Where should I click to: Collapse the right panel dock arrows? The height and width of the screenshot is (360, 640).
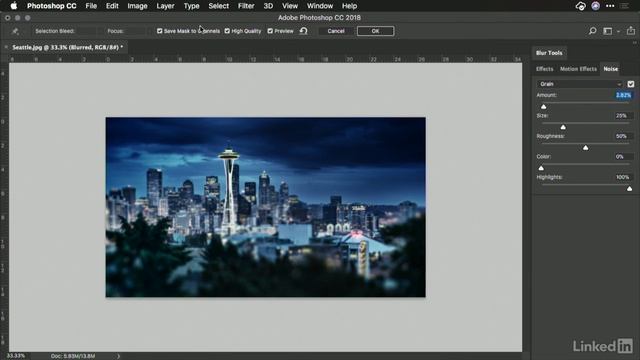click(x=634, y=42)
